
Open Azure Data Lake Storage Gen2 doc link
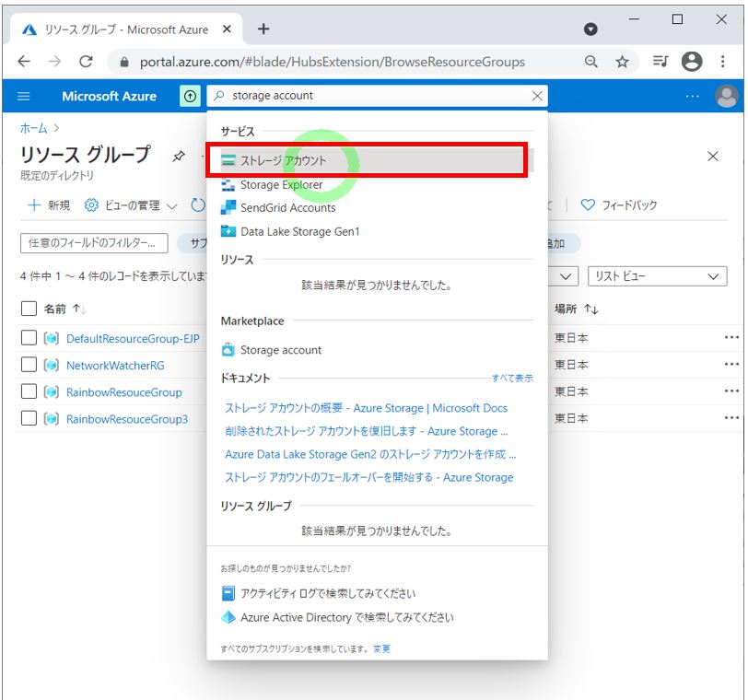tap(370, 454)
